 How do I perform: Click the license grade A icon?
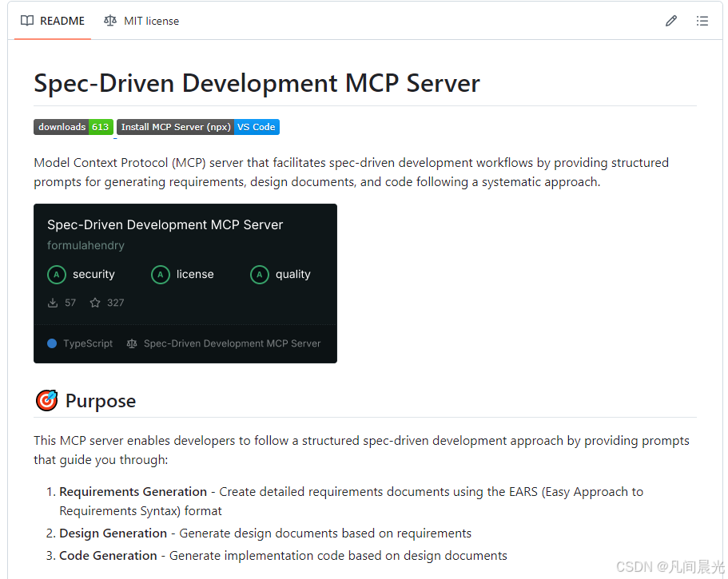tap(160, 275)
